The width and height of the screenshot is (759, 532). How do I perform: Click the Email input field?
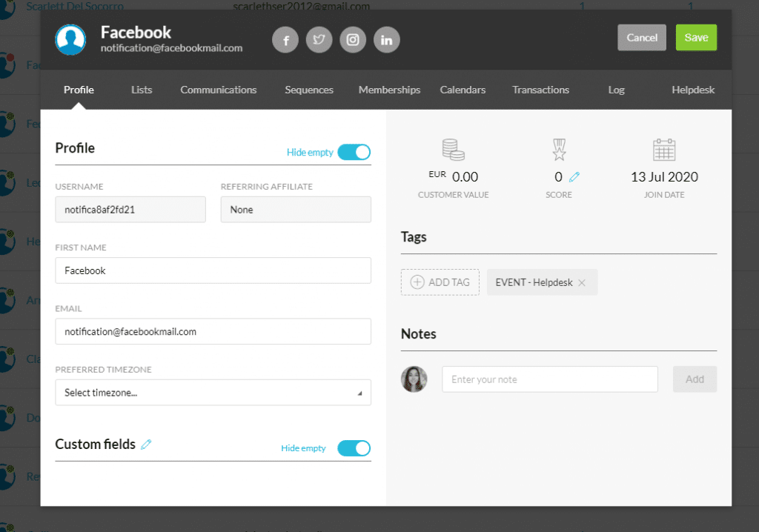point(213,332)
